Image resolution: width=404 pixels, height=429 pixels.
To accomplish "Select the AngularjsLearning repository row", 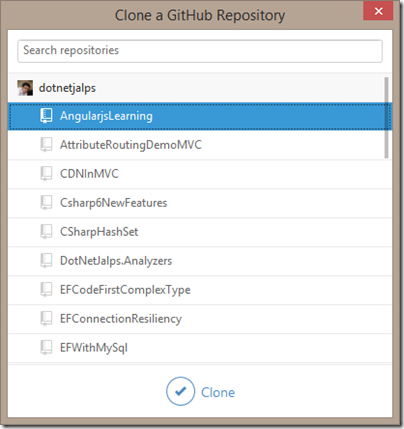I will click(200, 116).
